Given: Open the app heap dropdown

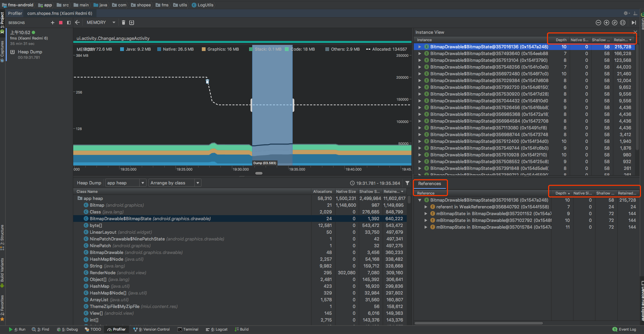Looking at the screenshot, I should pyautogui.click(x=126, y=183).
